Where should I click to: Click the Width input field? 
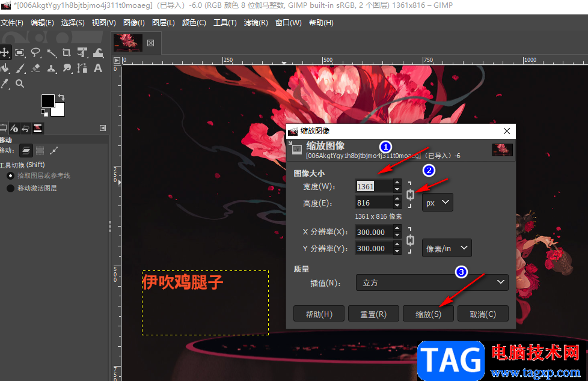point(374,186)
